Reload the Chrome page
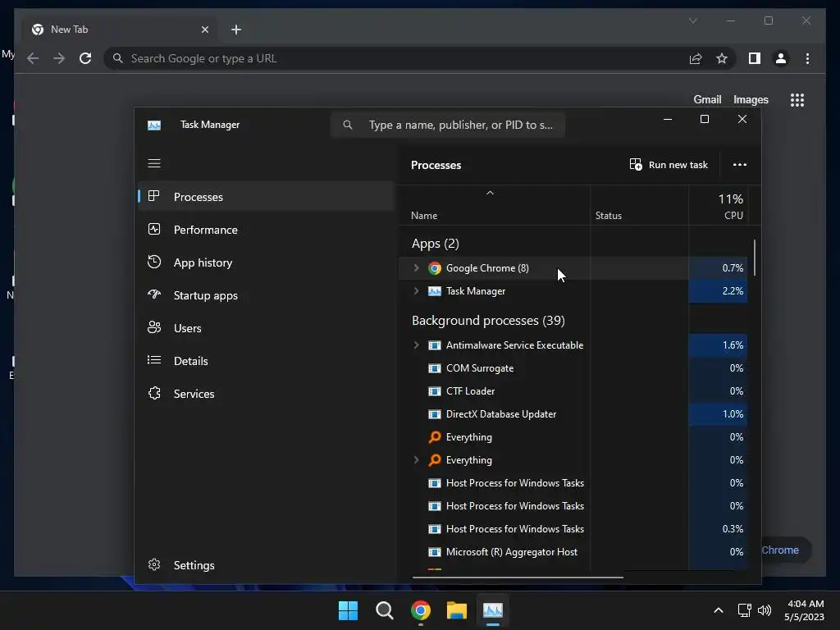The width and height of the screenshot is (840, 630). tap(85, 58)
